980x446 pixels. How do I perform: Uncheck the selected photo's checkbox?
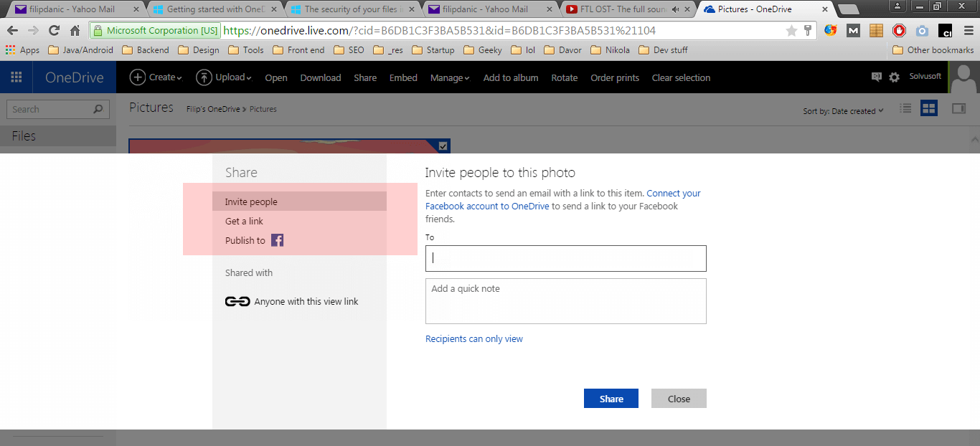pos(443,146)
